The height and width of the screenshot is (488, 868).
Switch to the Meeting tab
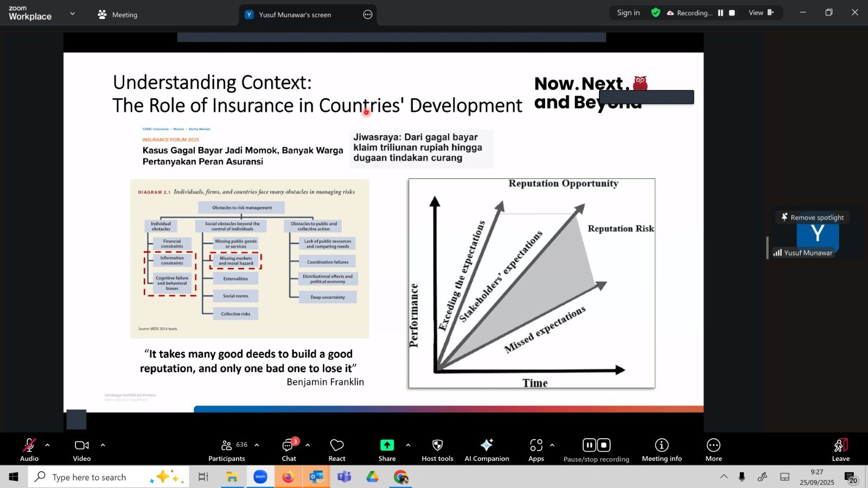click(118, 15)
